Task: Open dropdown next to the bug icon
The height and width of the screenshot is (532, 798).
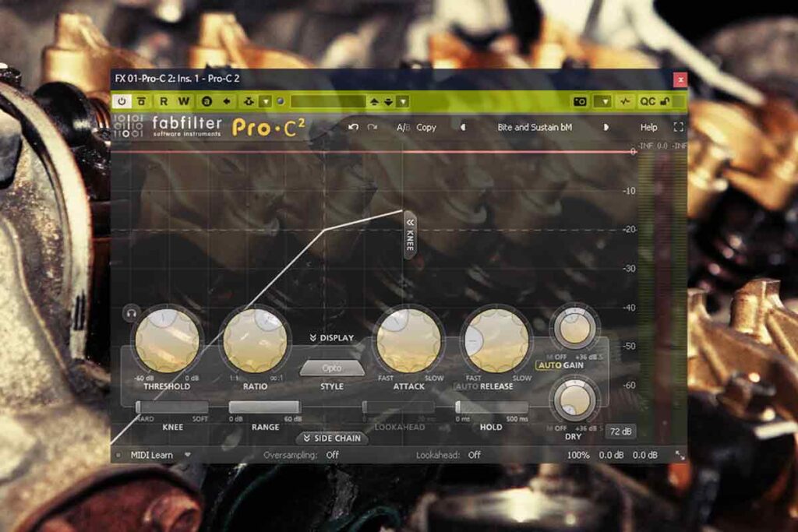Action: coord(266,102)
